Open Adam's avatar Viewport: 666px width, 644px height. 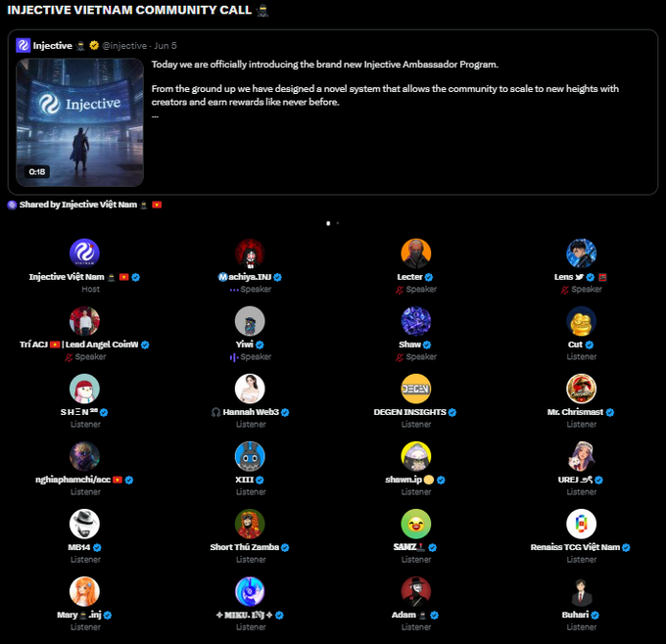pos(416,591)
